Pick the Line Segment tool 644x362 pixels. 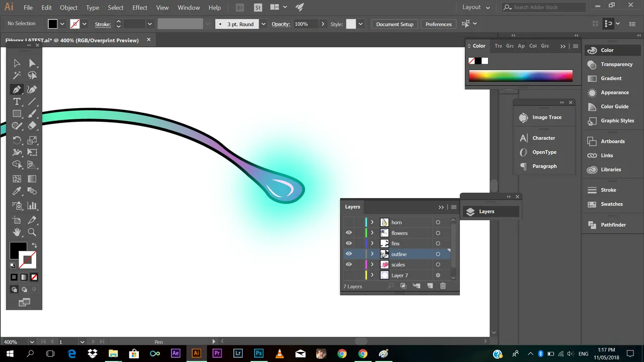[x=32, y=102]
